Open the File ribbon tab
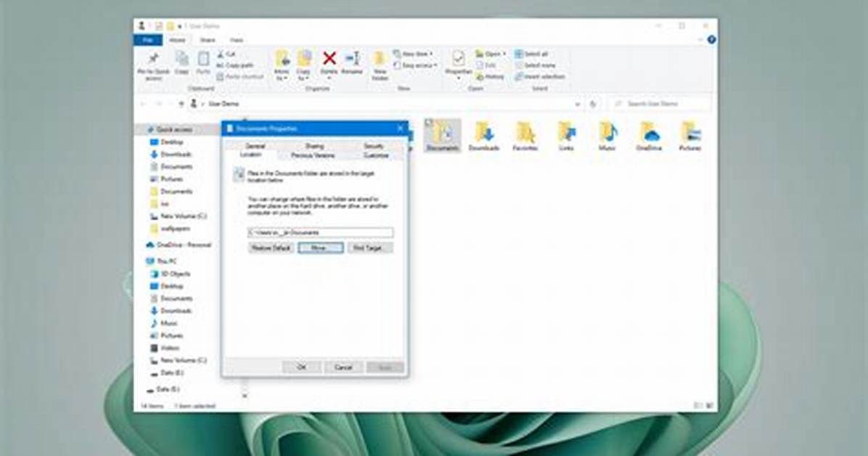The width and height of the screenshot is (868, 456). click(x=148, y=40)
